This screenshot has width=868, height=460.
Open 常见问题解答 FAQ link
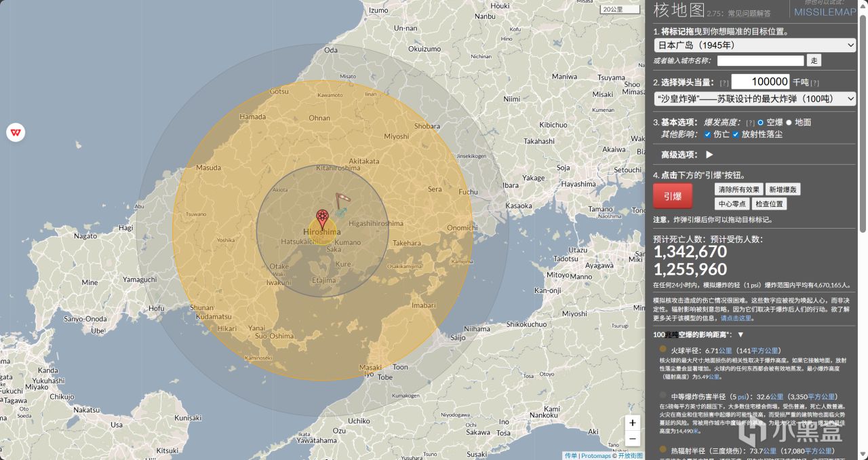coord(749,13)
